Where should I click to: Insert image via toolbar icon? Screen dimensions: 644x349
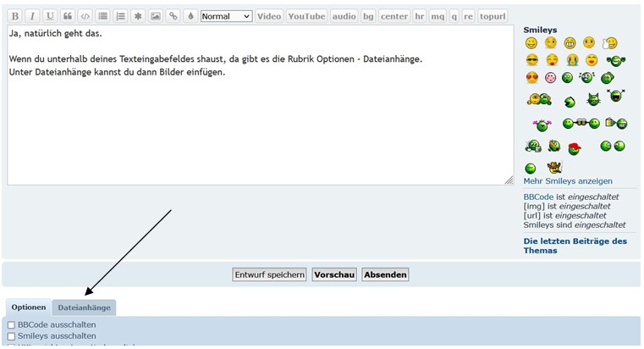click(x=155, y=16)
